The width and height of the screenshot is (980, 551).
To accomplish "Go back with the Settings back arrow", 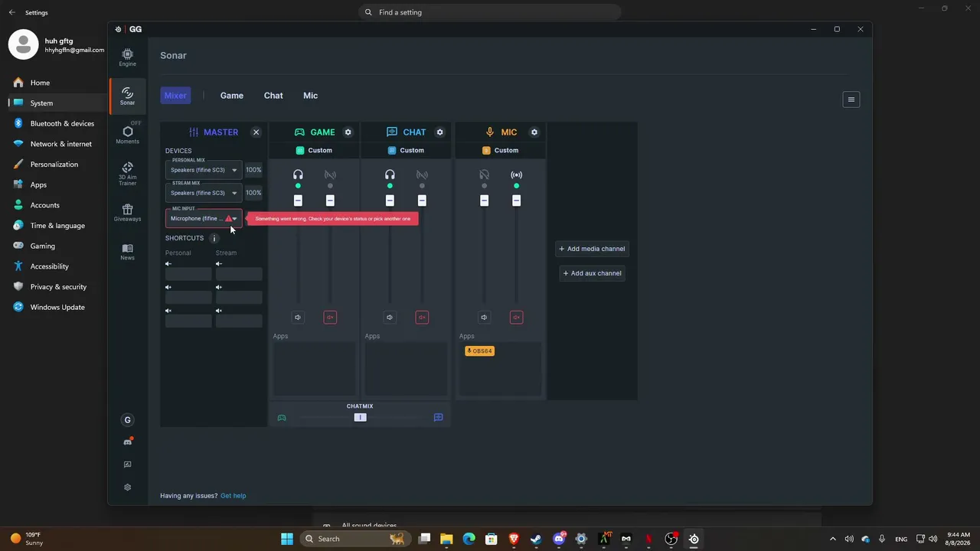I will (x=11, y=12).
